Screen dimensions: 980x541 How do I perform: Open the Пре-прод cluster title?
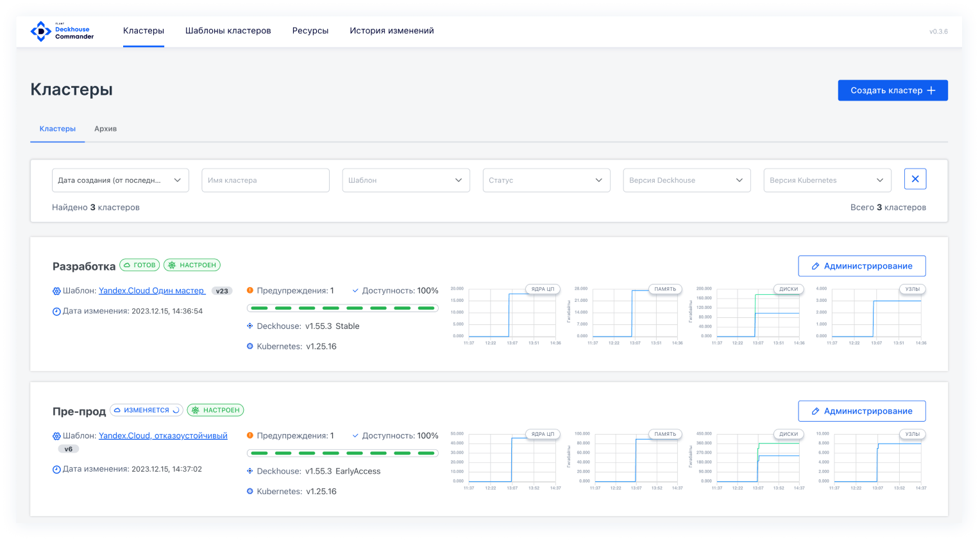[x=79, y=412]
